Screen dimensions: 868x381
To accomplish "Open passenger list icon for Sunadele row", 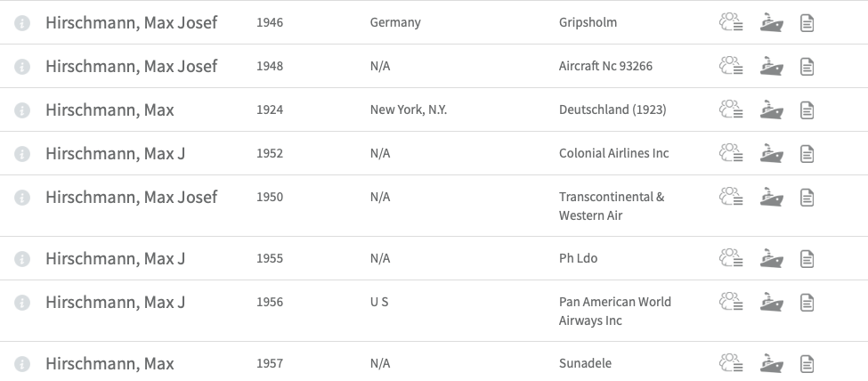I will 731,363.
